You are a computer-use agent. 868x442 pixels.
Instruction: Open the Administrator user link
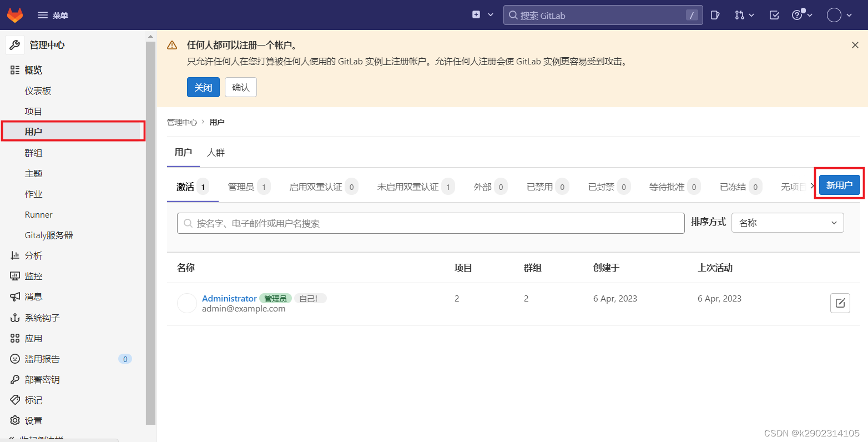tap(229, 298)
